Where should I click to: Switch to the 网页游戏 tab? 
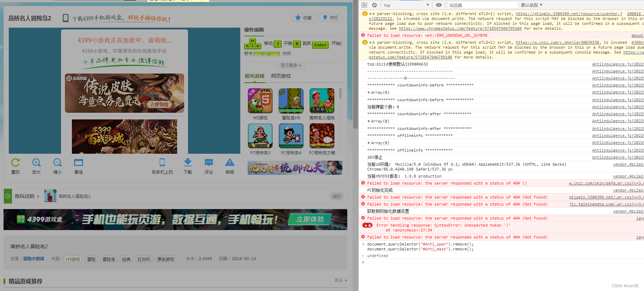[x=281, y=76]
